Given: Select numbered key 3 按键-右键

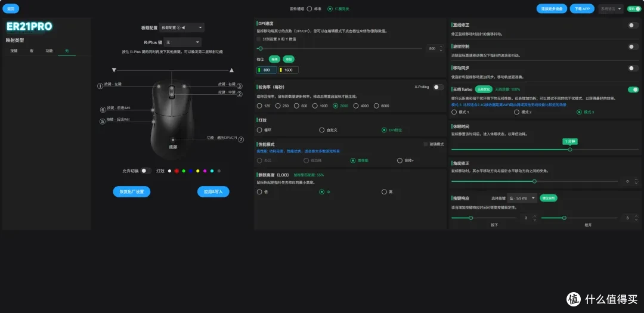Looking at the screenshot, I should pyautogui.click(x=240, y=86).
